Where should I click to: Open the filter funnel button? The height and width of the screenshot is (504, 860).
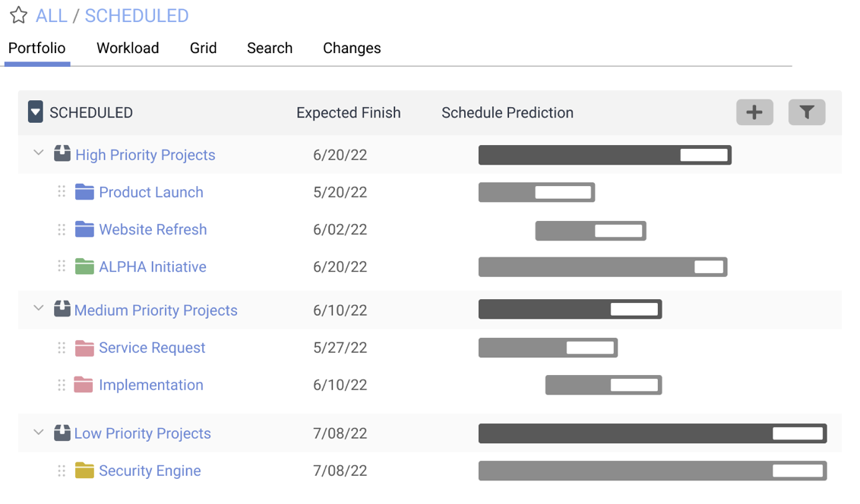pyautogui.click(x=807, y=112)
